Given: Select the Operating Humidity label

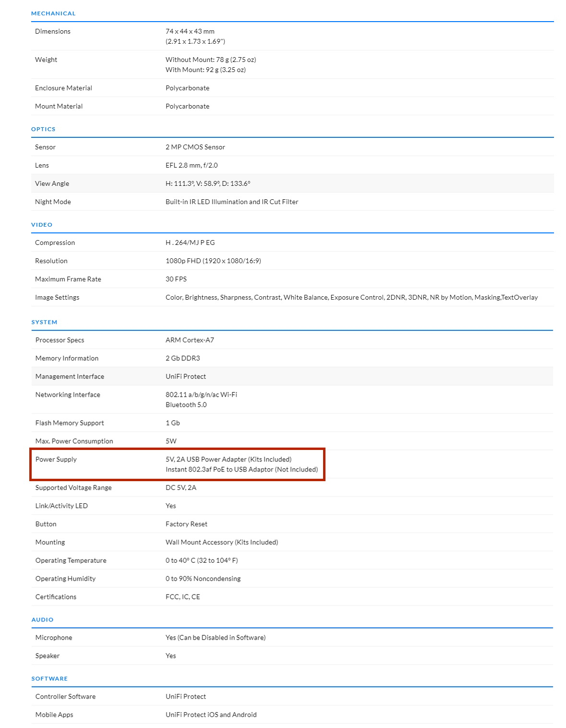Looking at the screenshot, I should (x=65, y=579).
